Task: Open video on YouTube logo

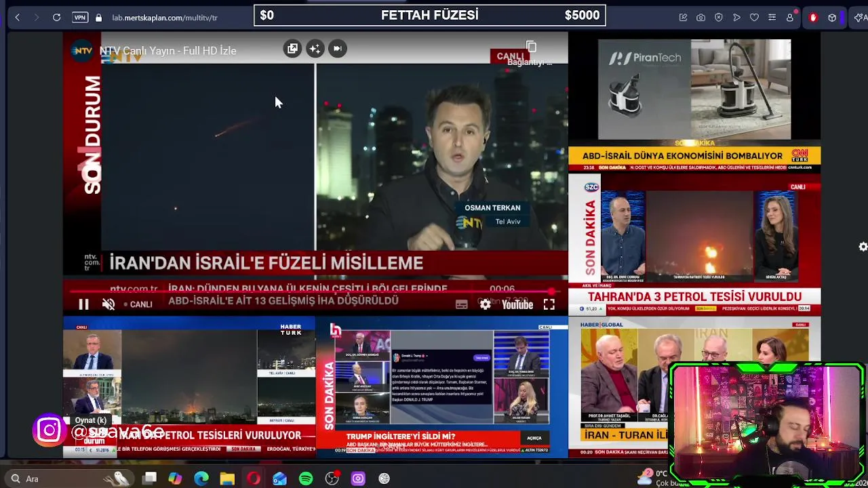Action: [x=517, y=305]
